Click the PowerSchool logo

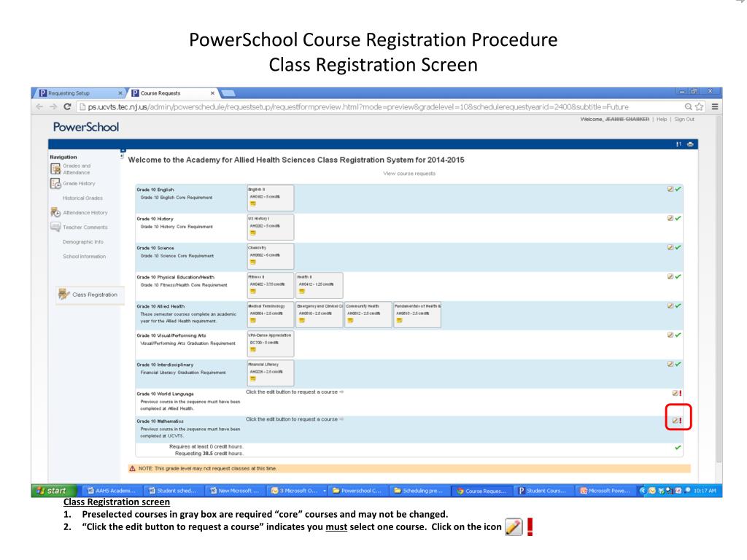[x=86, y=127]
